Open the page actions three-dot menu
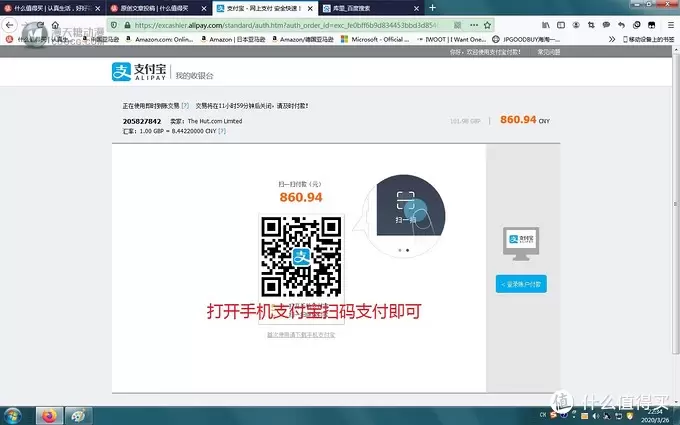The height and width of the screenshot is (425, 680). (474, 25)
